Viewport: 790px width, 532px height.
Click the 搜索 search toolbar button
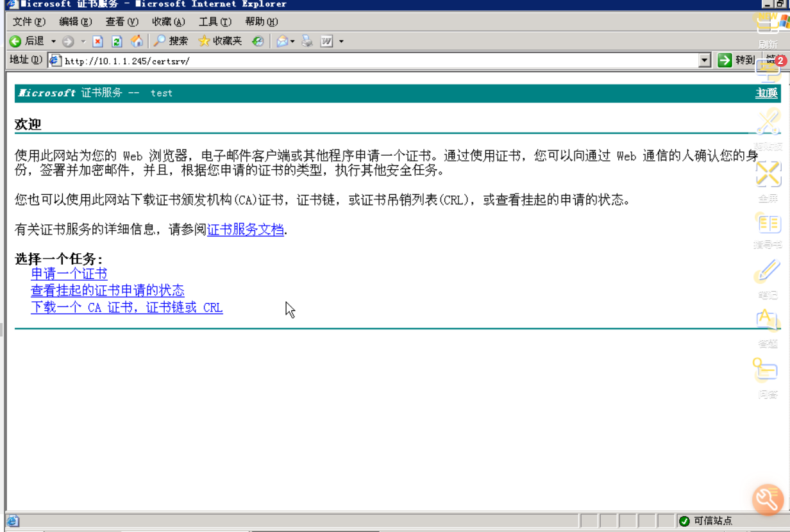[x=171, y=41]
